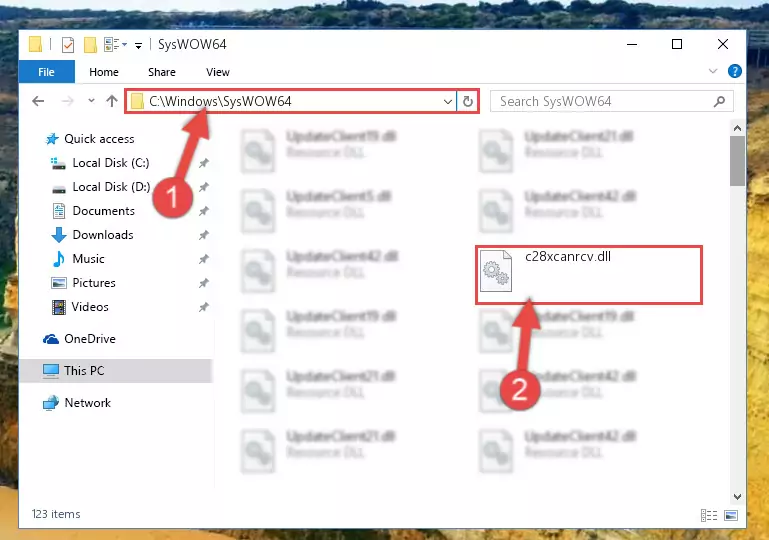The width and height of the screenshot is (769, 540).
Task: Click pin icon beside Videos
Action: click(204, 308)
